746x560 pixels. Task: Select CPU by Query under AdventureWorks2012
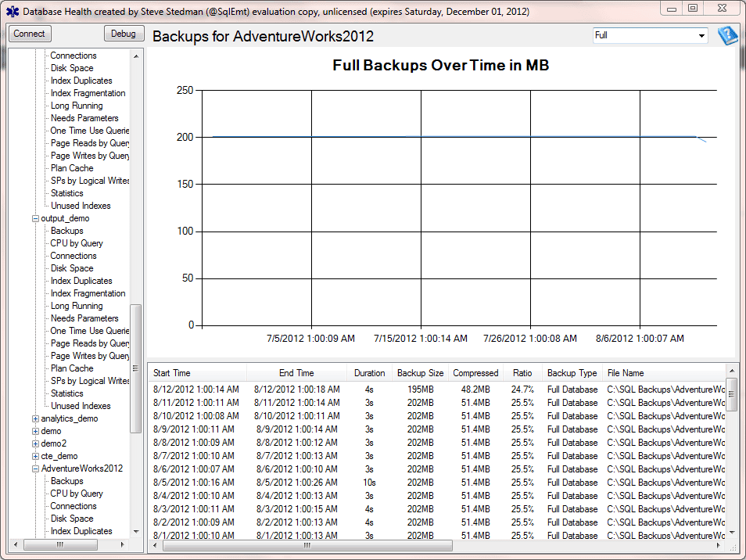tap(77, 494)
